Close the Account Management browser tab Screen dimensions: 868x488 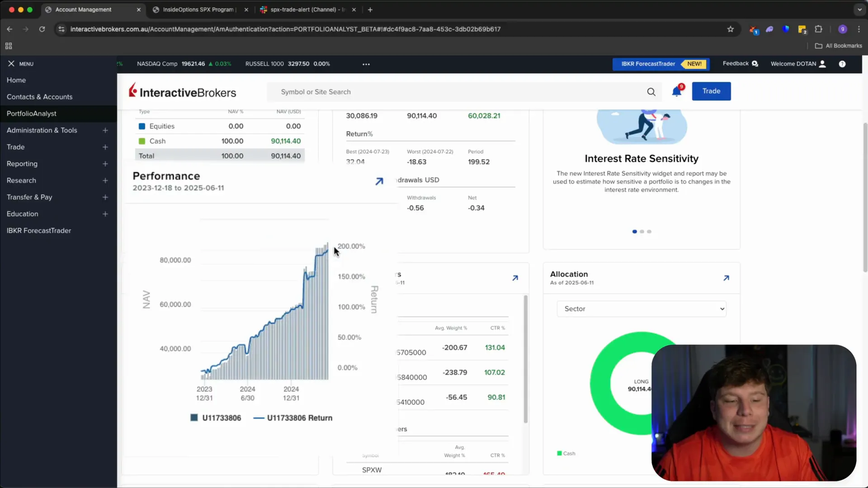point(139,9)
